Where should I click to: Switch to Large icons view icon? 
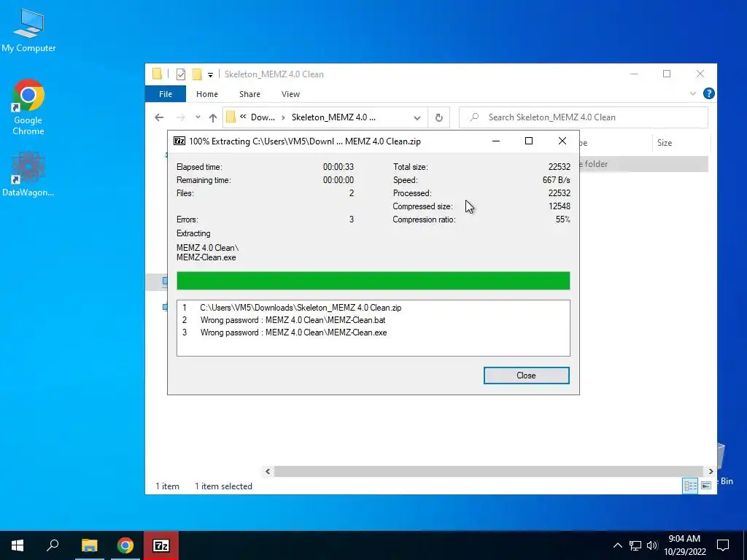[x=706, y=486]
